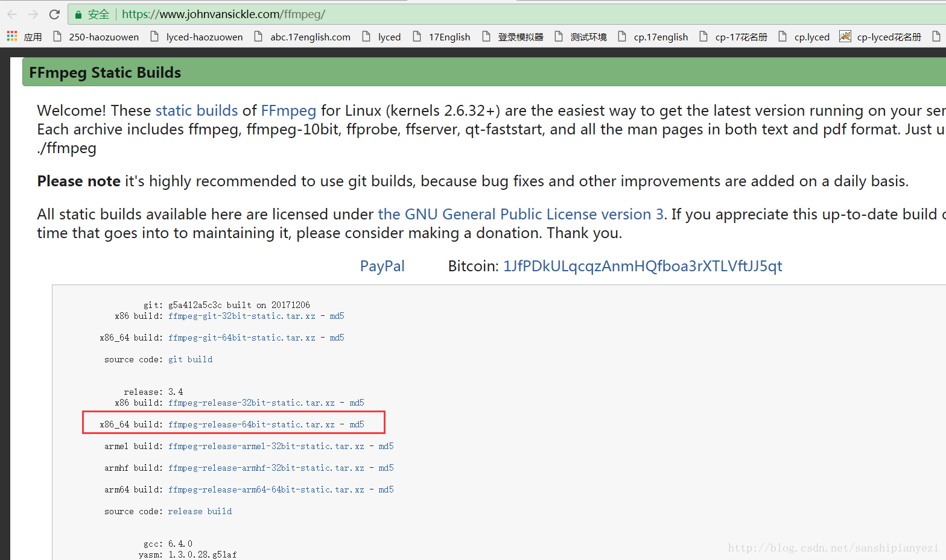946x560 pixels.
Task: Click the browser back arrow
Action: (x=12, y=14)
